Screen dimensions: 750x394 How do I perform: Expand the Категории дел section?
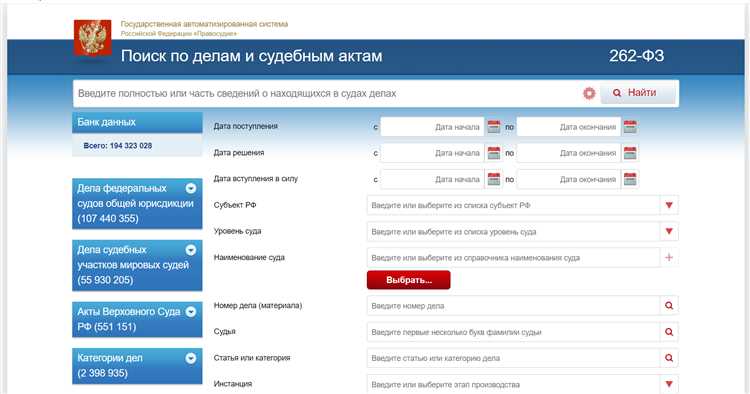pyautogui.click(x=190, y=358)
